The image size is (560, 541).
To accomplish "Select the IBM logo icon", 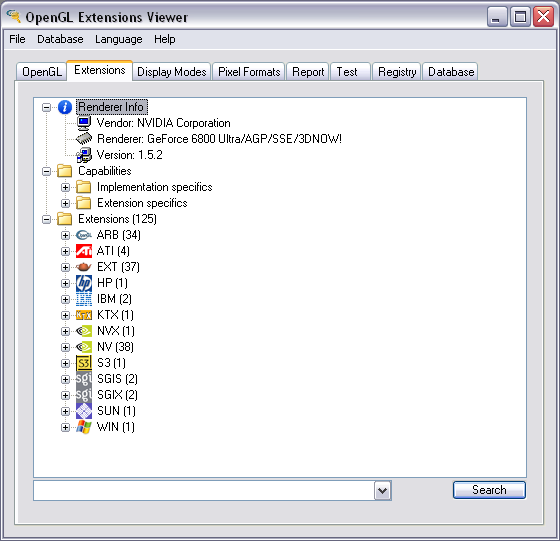I will tap(84, 299).
